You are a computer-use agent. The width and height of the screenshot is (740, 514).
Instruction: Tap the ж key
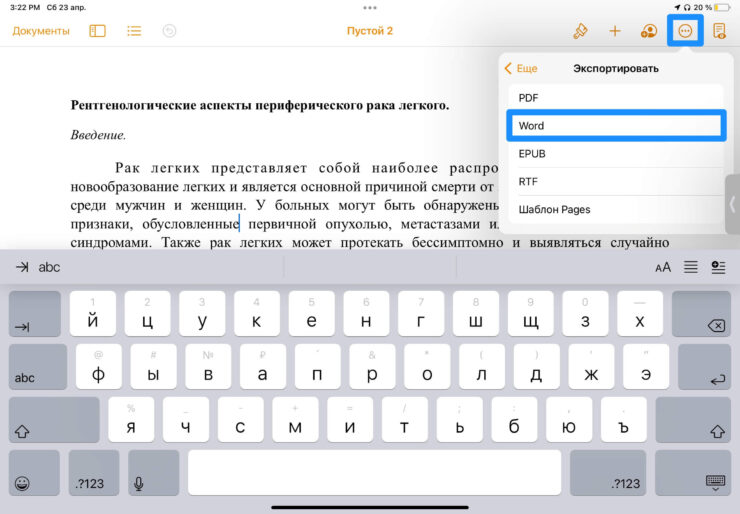click(x=591, y=367)
